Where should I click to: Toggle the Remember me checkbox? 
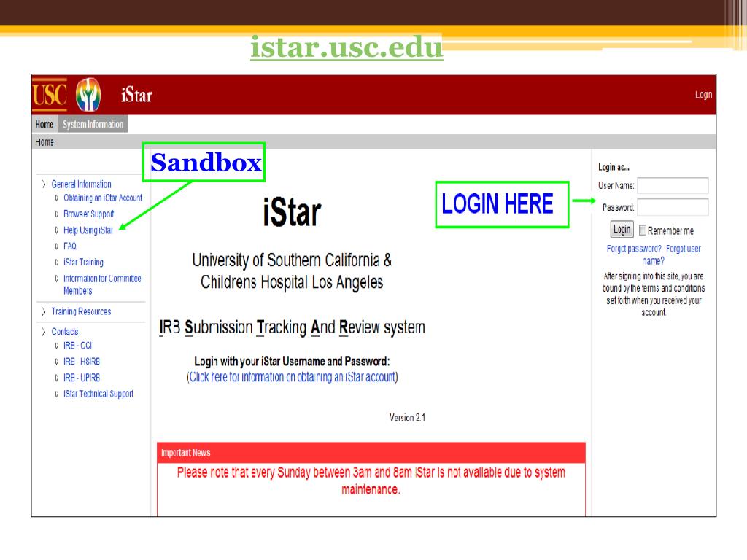(642, 230)
